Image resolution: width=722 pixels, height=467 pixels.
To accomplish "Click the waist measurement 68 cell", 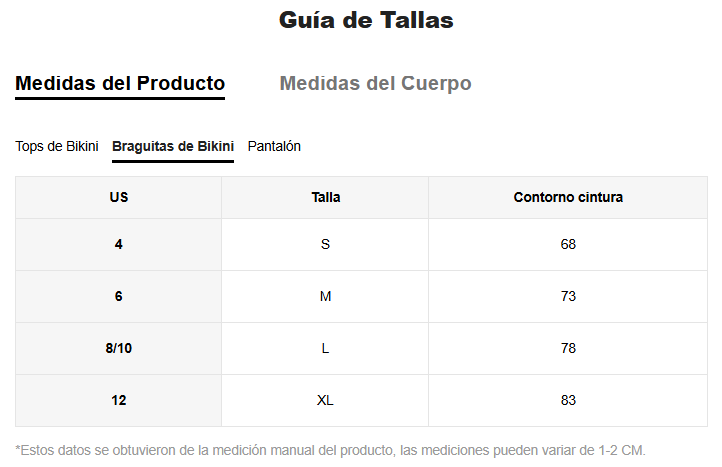I will click(568, 244).
